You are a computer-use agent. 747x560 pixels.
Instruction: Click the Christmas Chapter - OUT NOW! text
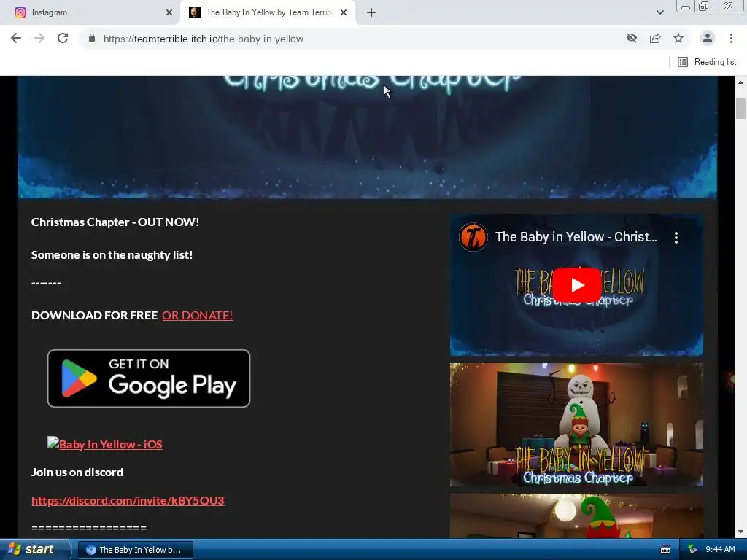(x=115, y=222)
